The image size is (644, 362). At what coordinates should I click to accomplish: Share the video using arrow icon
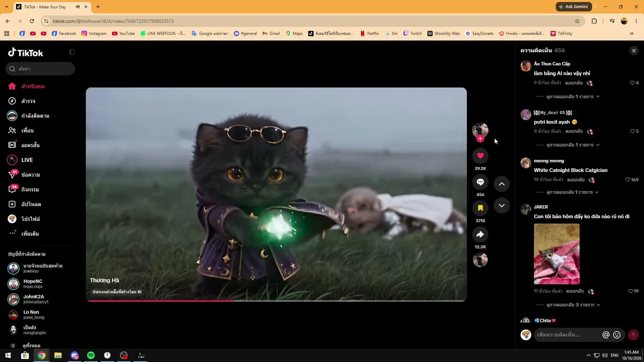click(480, 234)
